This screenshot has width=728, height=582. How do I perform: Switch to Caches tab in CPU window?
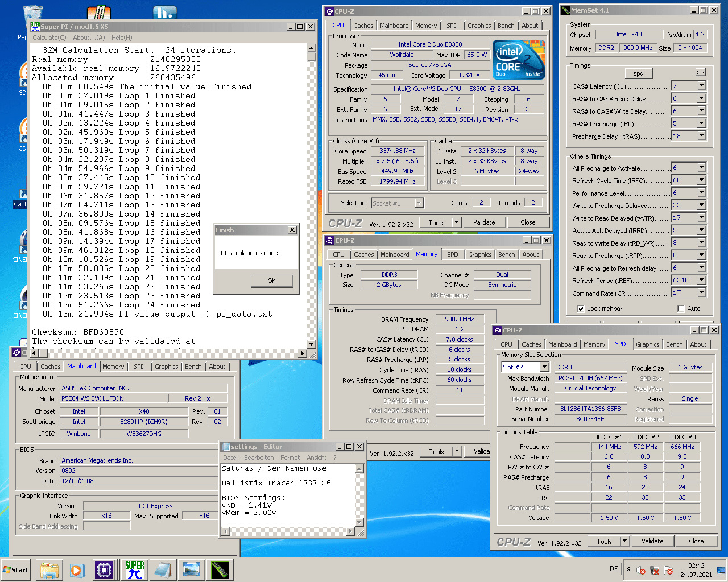pos(363,26)
